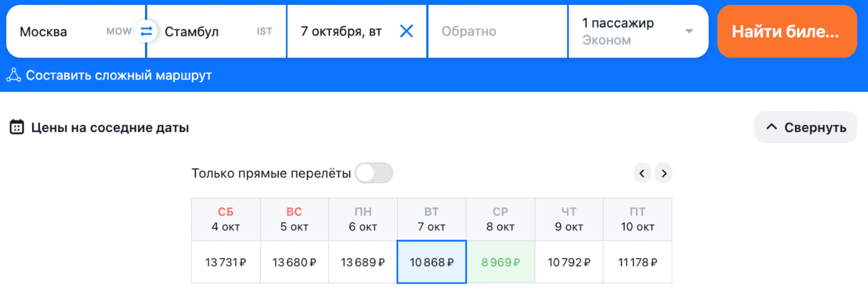
Task: Swap origin and destination cities
Action: [146, 32]
